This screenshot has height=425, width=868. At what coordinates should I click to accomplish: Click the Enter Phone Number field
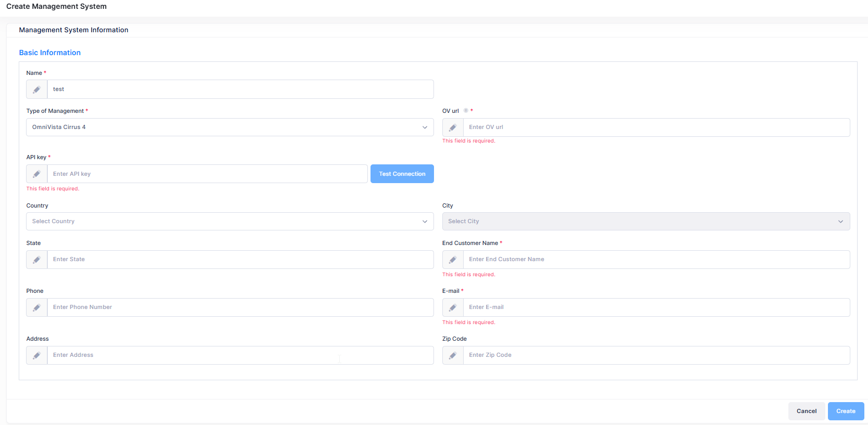point(240,307)
